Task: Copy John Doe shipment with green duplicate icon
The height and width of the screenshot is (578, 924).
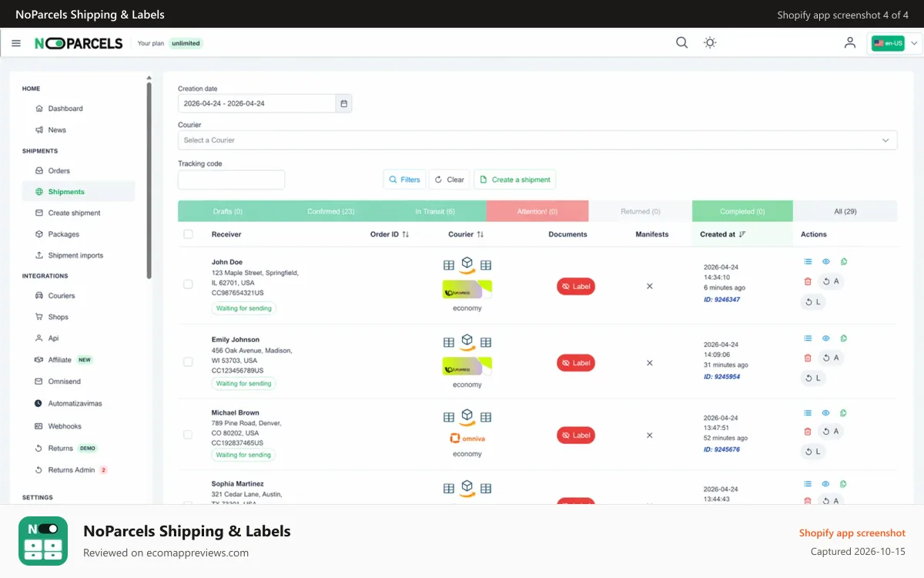Action: tap(844, 262)
